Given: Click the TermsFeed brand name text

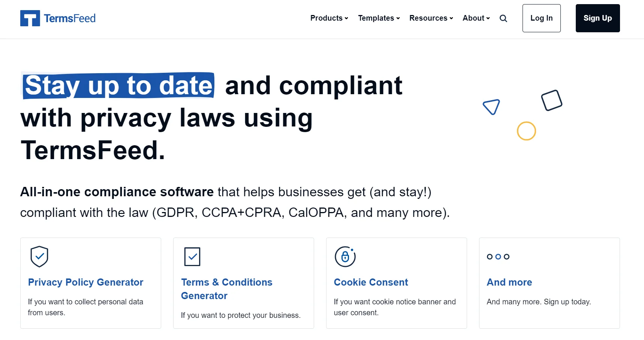Looking at the screenshot, I should 70,18.
